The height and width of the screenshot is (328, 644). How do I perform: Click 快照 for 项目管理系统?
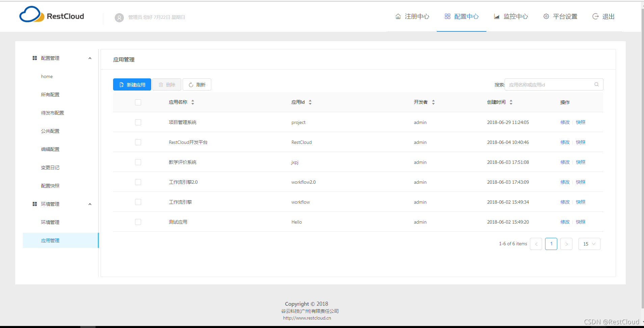[581, 122]
